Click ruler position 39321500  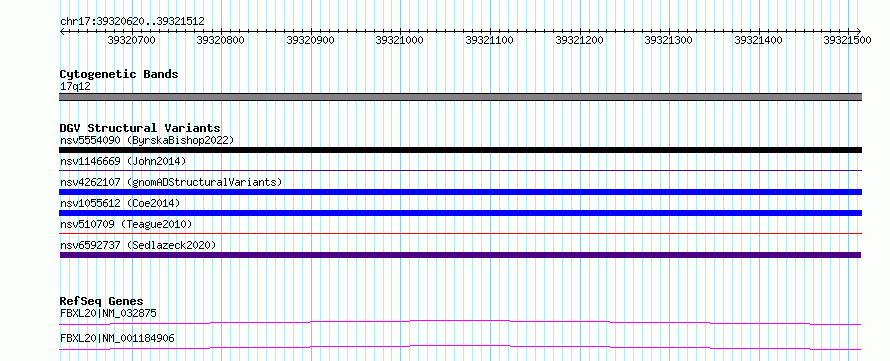click(x=847, y=40)
